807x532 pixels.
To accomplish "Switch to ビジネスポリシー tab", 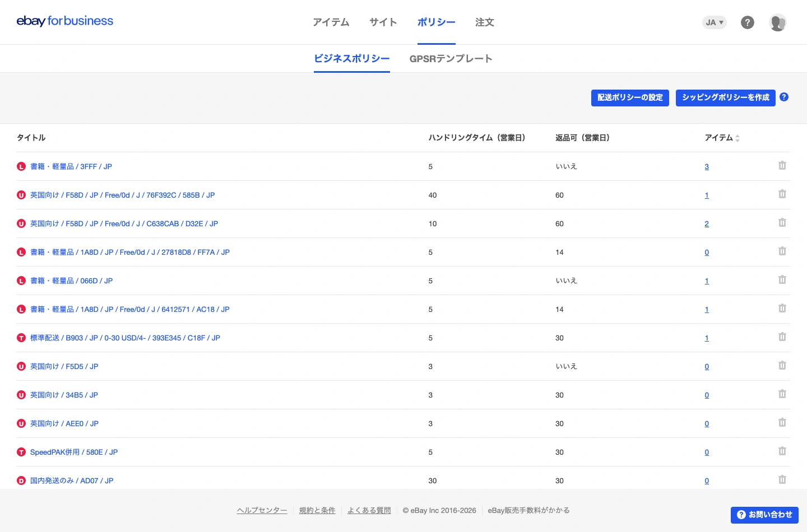I will [x=352, y=59].
